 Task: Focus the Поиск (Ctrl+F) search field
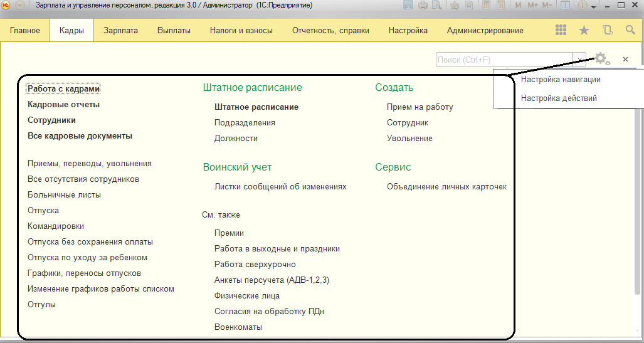click(504, 60)
